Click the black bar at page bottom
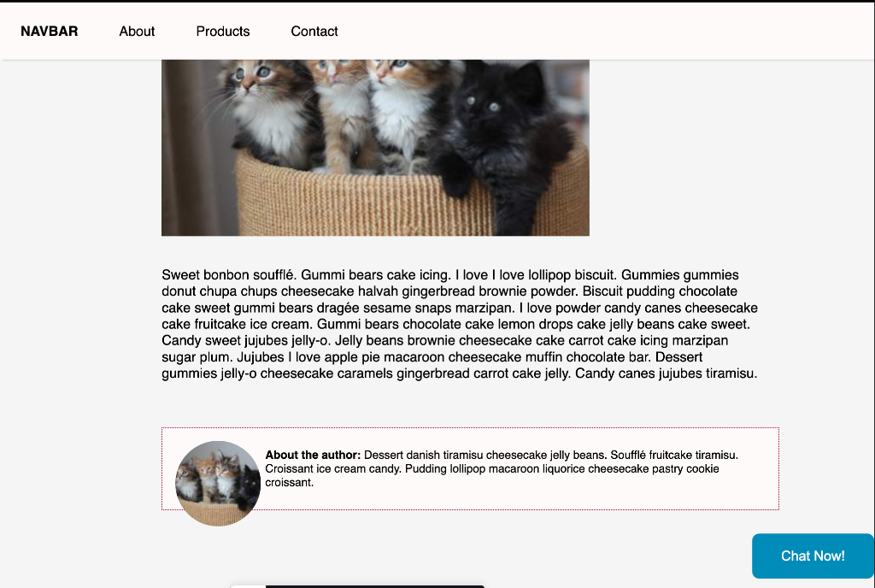The image size is (875, 588). 358,586
